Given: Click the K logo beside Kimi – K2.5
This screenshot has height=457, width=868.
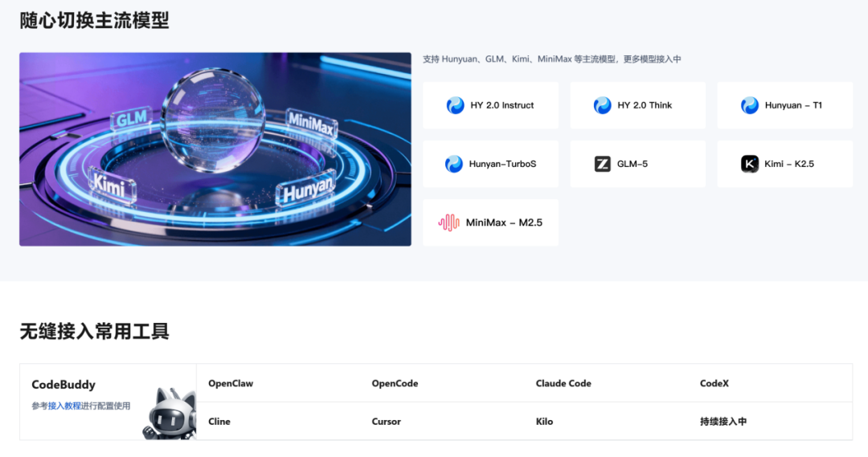Looking at the screenshot, I should (750, 164).
